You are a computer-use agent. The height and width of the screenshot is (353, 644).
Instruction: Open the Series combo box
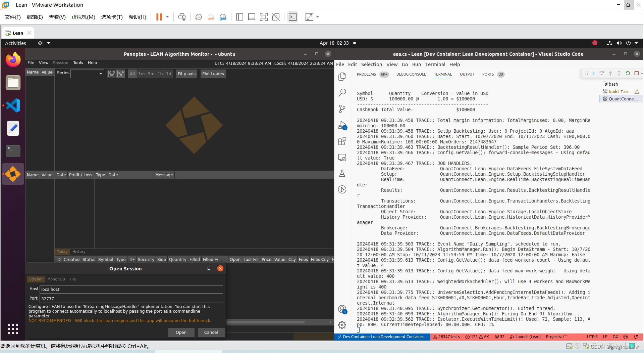[x=87, y=74]
